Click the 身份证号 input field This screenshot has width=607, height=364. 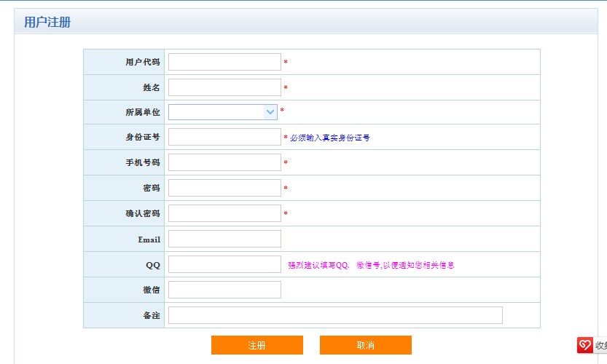224,137
